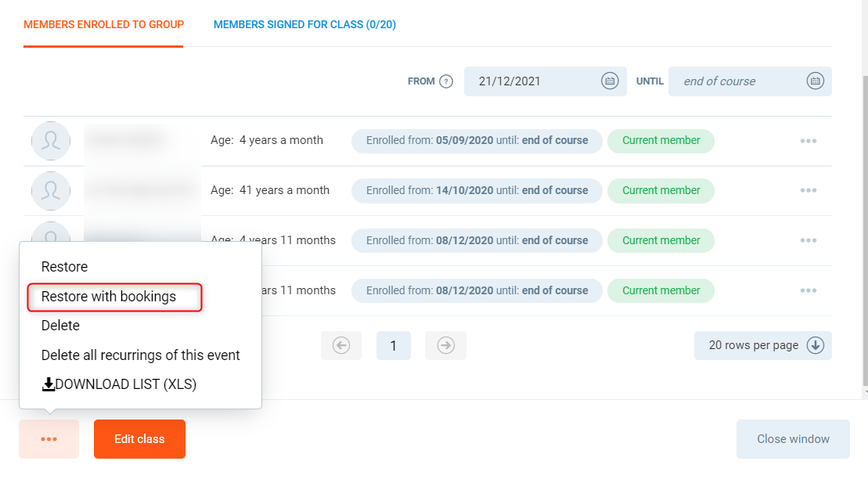Expand the 20 rows per page dropdown
This screenshot has height=479, width=868.
click(x=762, y=345)
